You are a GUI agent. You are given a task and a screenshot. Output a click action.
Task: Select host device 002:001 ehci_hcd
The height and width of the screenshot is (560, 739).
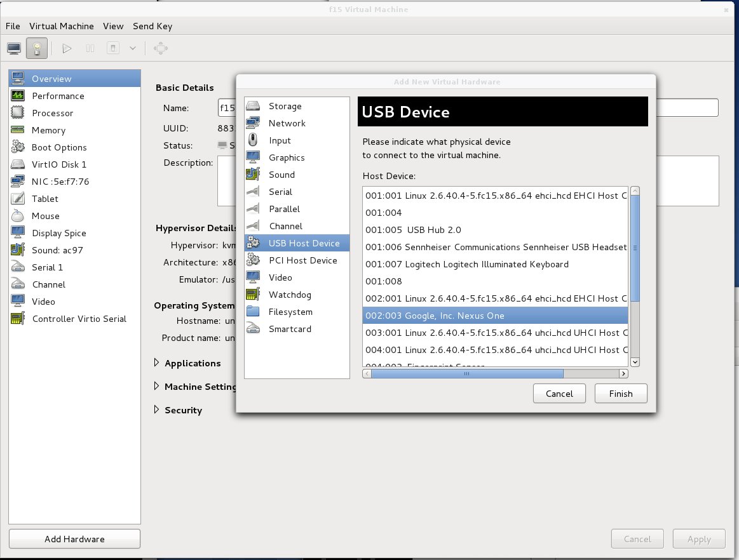click(x=496, y=298)
